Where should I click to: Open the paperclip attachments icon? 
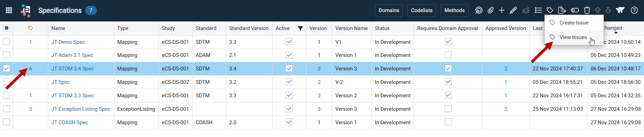point(490,10)
